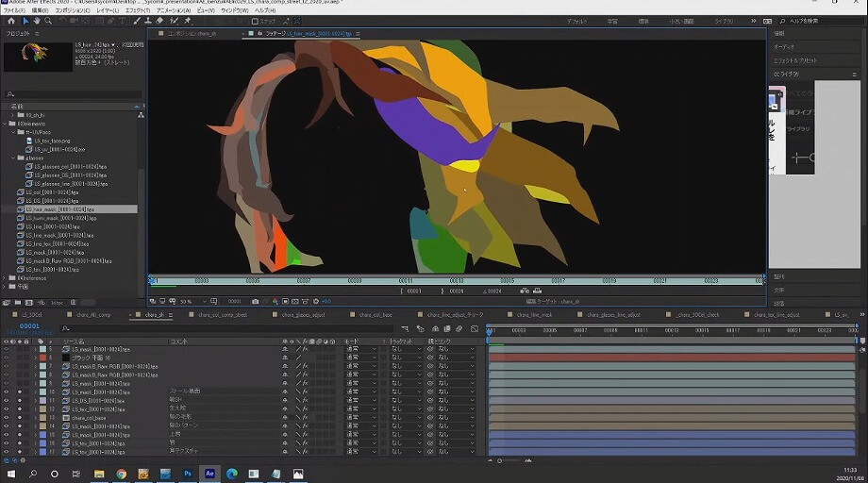868x483 pixels.
Task: Open the コンポジション(C) menu
Action: point(73,10)
